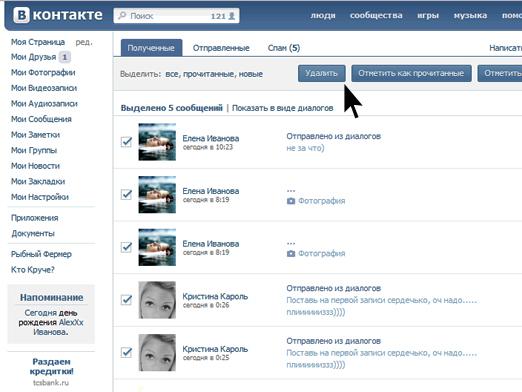Open Кристина Кароль avatar at 0:26
The image size is (522, 392).
coord(157,300)
